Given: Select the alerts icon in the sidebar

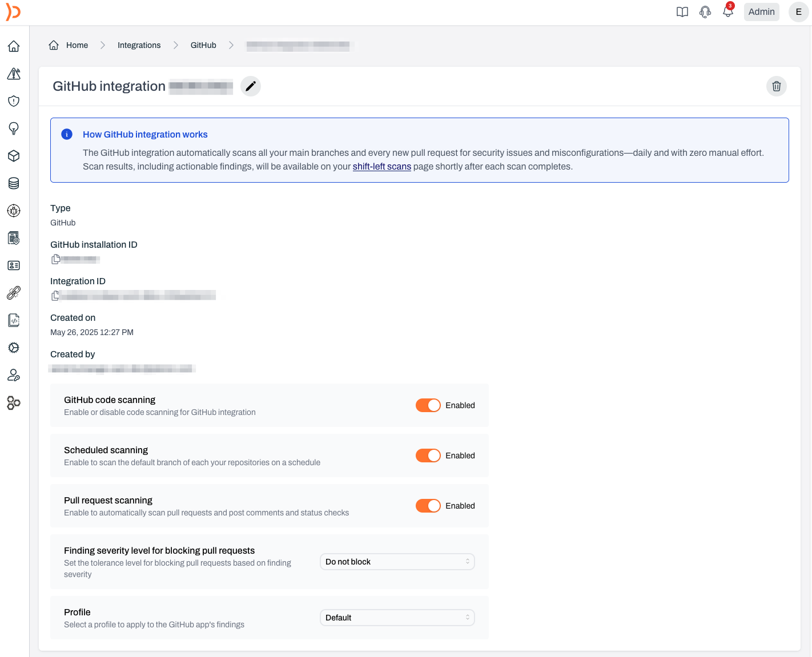Looking at the screenshot, I should coord(13,74).
